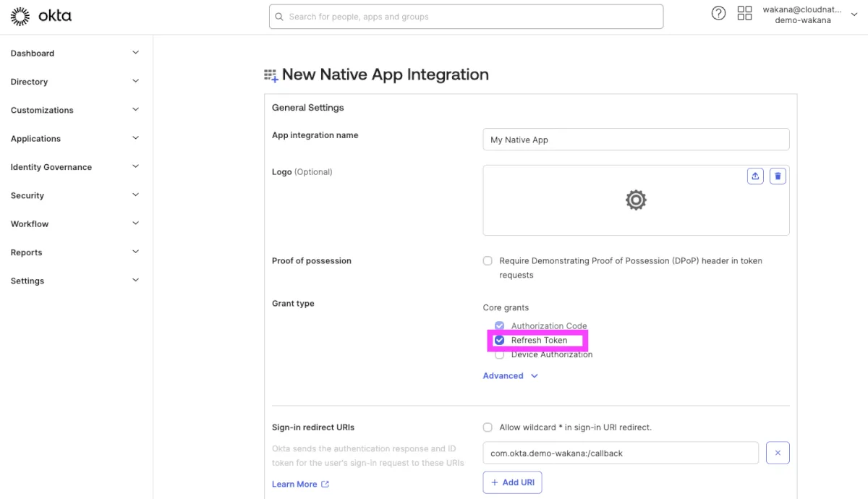868x499 pixels.
Task: Expand the Security sidebar section
Action: (x=75, y=195)
